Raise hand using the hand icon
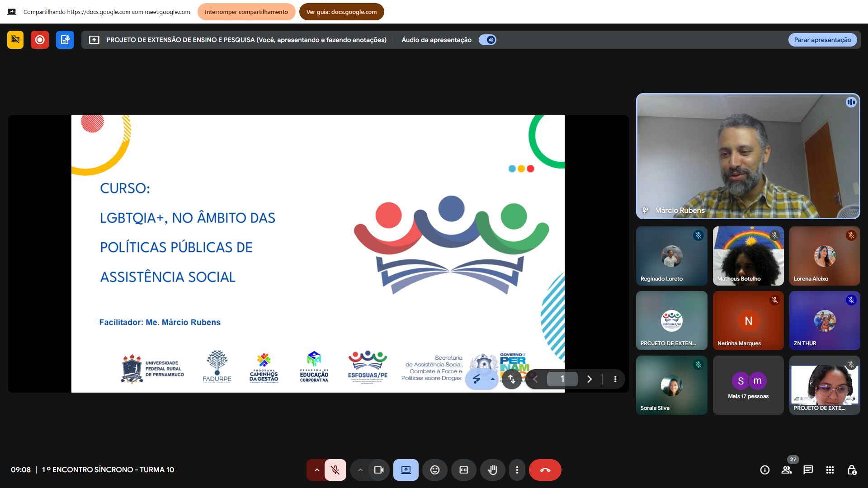 tap(492, 470)
